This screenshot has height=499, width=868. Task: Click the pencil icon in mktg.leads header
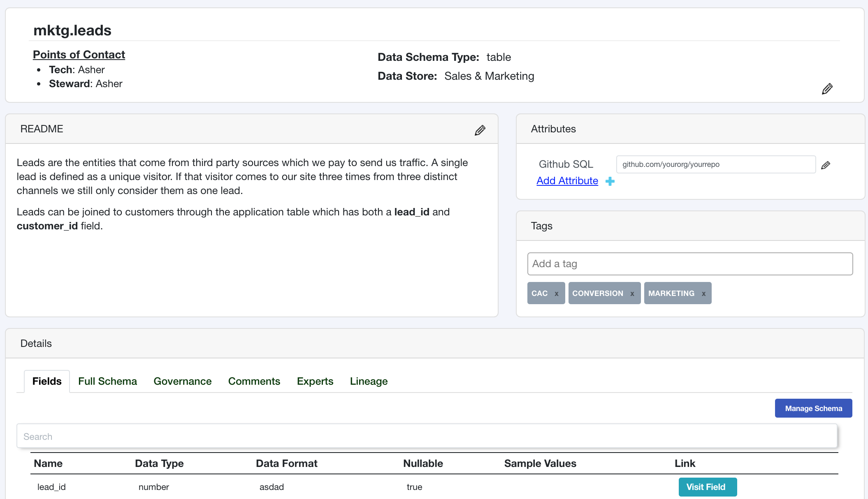pyautogui.click(x=827, y=89)
